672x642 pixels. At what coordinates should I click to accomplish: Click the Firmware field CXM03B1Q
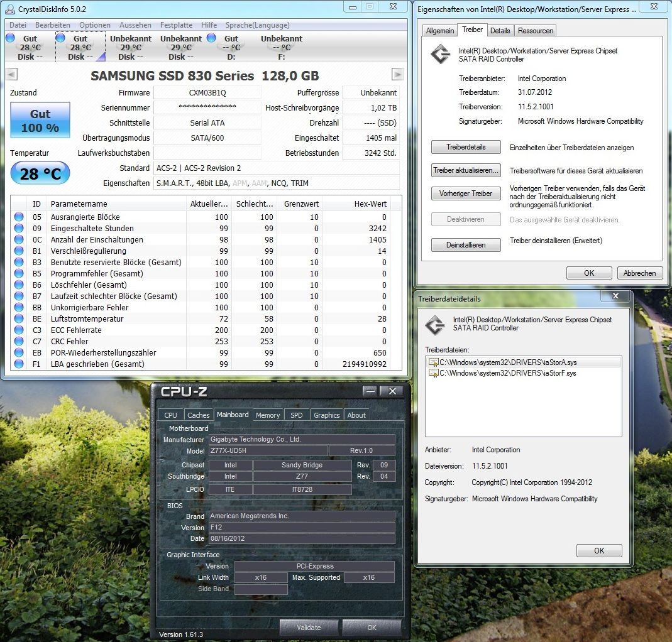207,92
